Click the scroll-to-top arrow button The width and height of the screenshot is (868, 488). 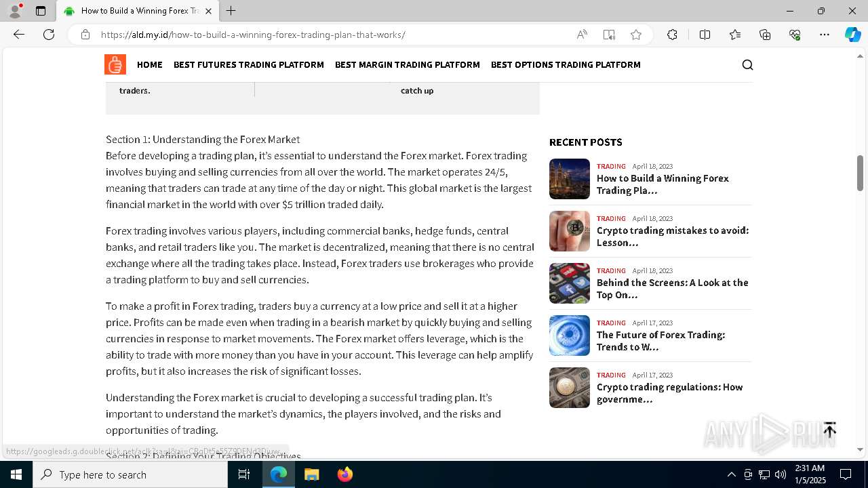[829, 429]
